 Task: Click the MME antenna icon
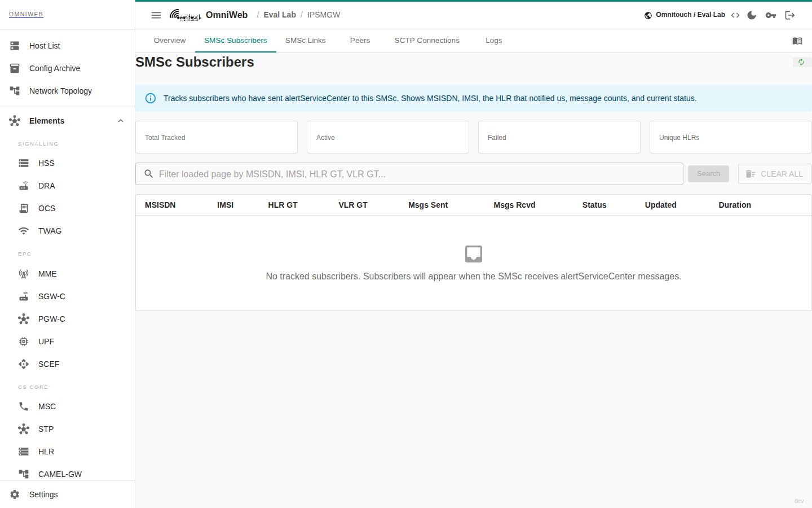(24, 274)
